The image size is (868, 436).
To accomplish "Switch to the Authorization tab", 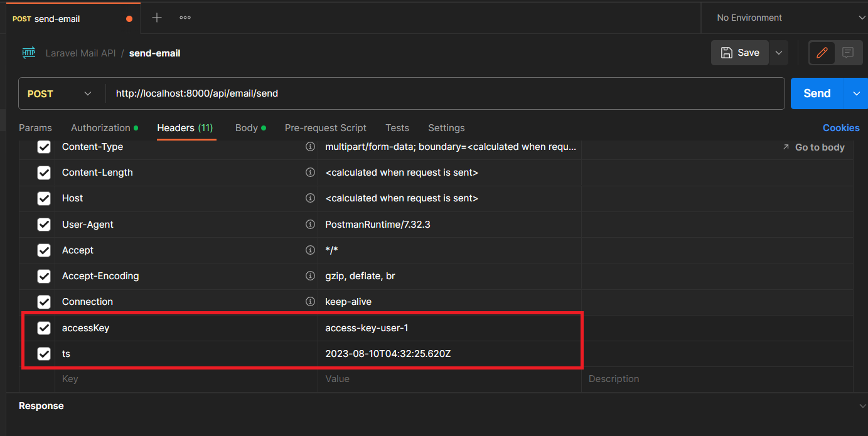I will 104,128.
